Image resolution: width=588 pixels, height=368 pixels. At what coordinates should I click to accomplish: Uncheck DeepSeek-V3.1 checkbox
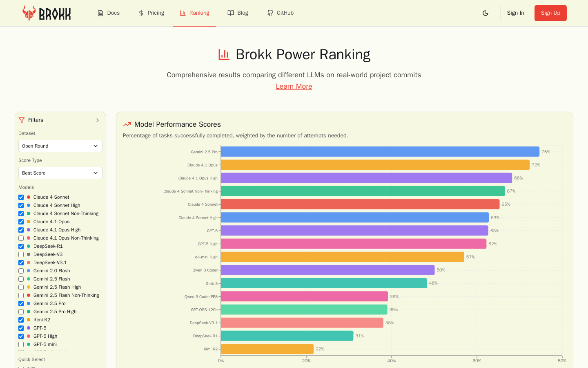click(21, 263)
